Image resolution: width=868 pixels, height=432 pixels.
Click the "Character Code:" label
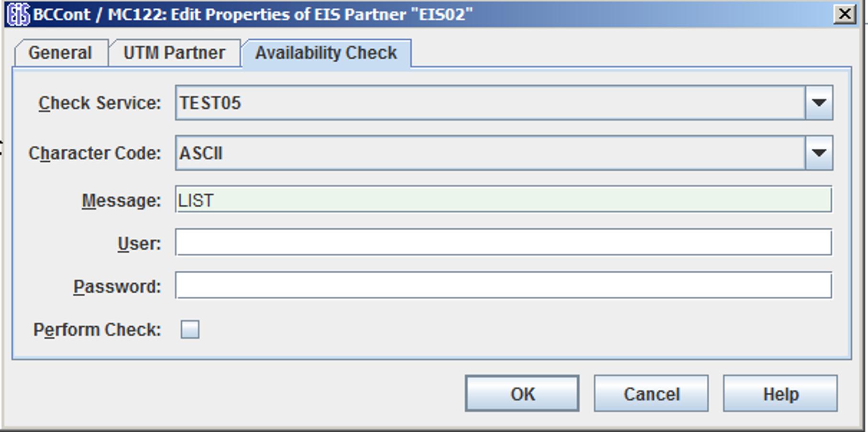click(95, 153)
